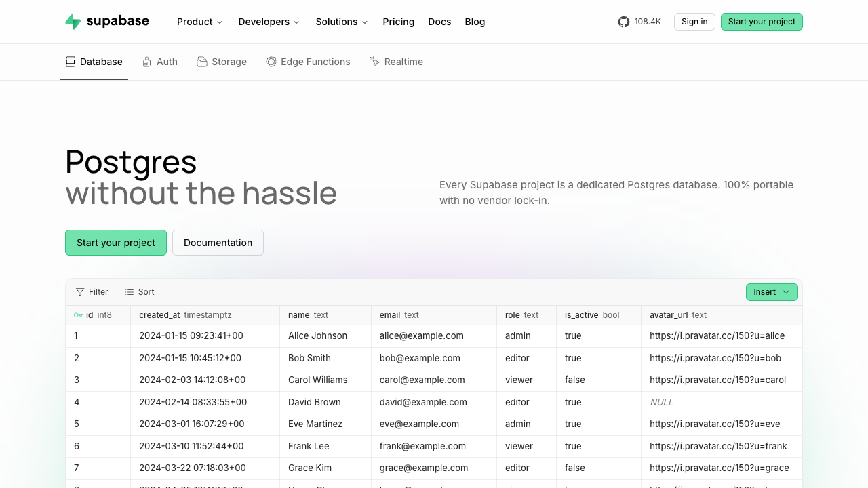Switch to the Realtime tab
The image size is (868, 488).
396,62
